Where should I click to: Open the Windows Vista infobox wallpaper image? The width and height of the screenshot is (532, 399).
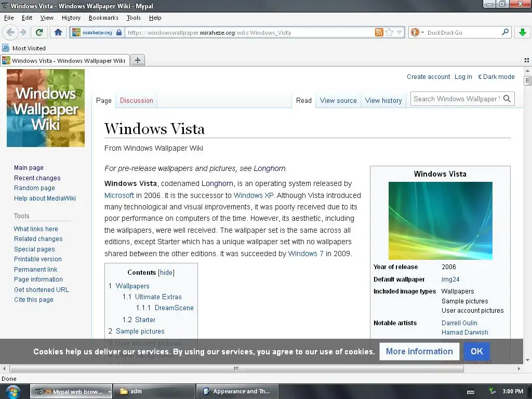click(x=440, y=220)
